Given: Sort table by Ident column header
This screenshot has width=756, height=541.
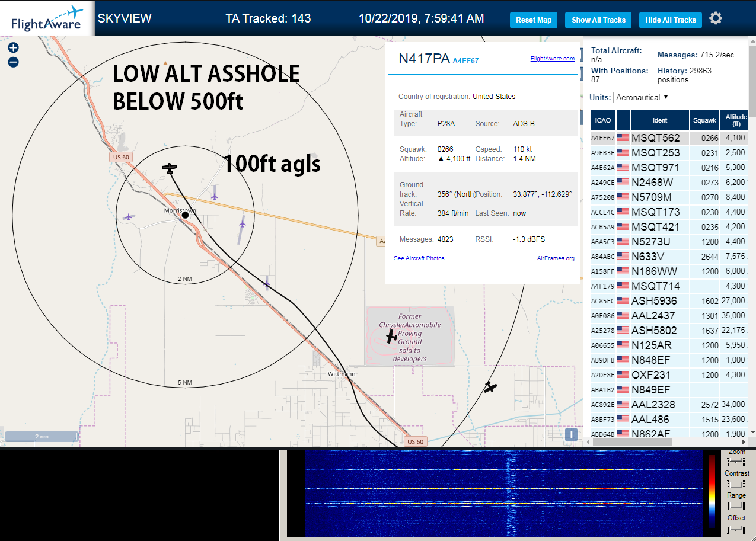Looking at the screenshot, I should [660, 120].
